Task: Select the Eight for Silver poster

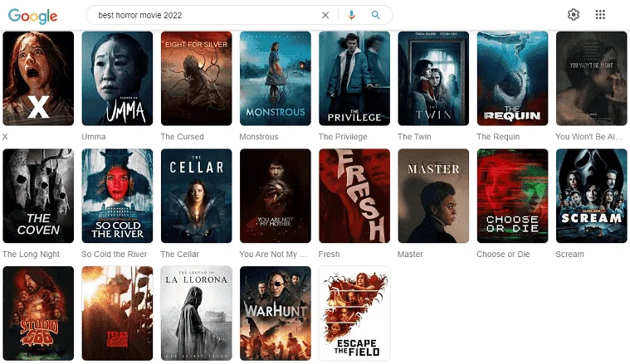Action: 197,78
